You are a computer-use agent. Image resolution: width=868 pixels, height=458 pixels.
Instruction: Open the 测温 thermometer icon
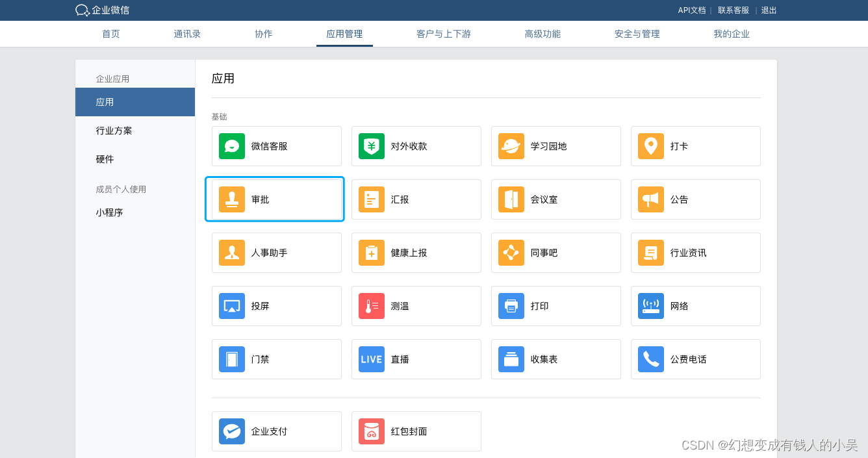(x=372, y=306)
